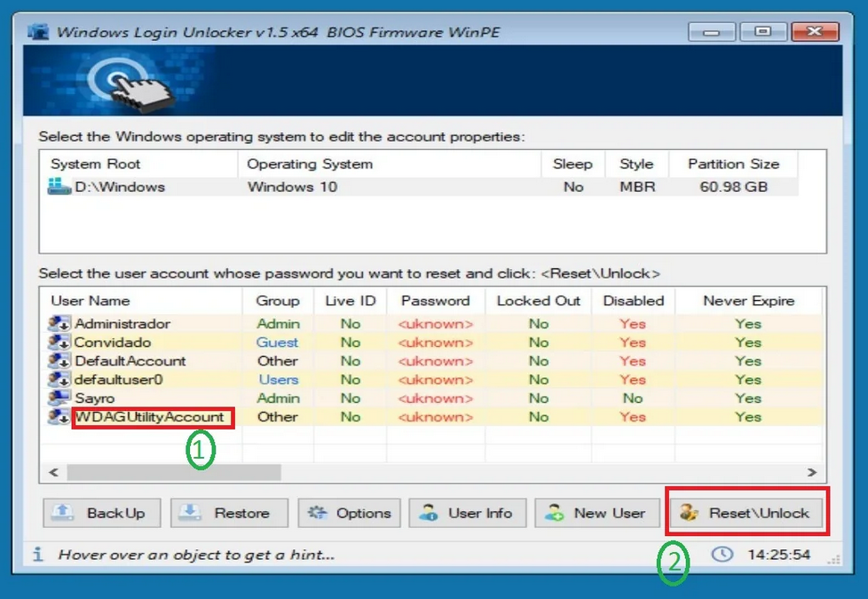Select the DefaultAccount user name
Image resolution: width=868 pixels, height=599 pixels.
click(x=130, y=361)
